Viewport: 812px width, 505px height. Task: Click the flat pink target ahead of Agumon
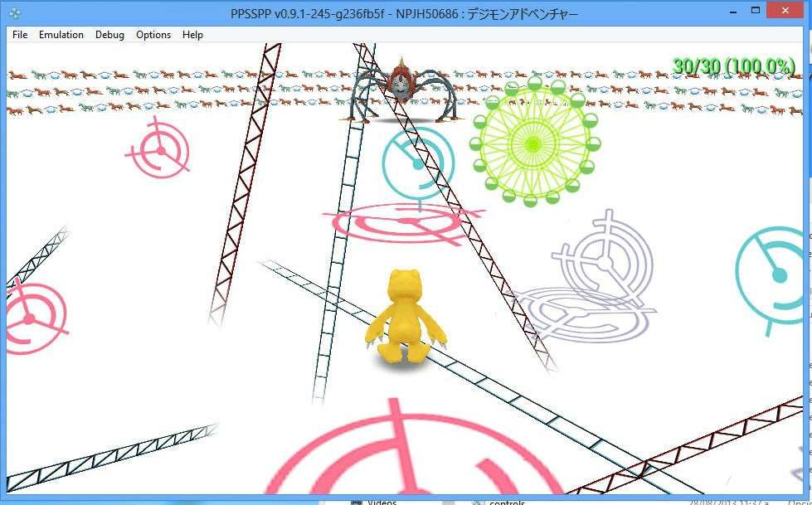(402, 224)
